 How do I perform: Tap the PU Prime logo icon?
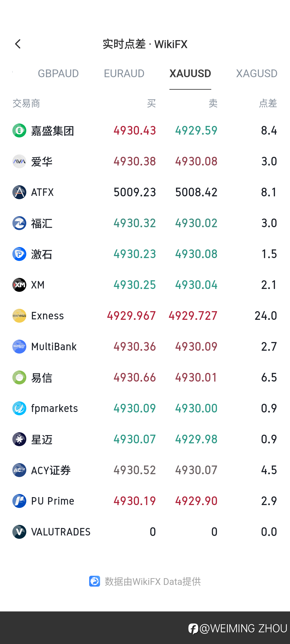click(19, 501)
